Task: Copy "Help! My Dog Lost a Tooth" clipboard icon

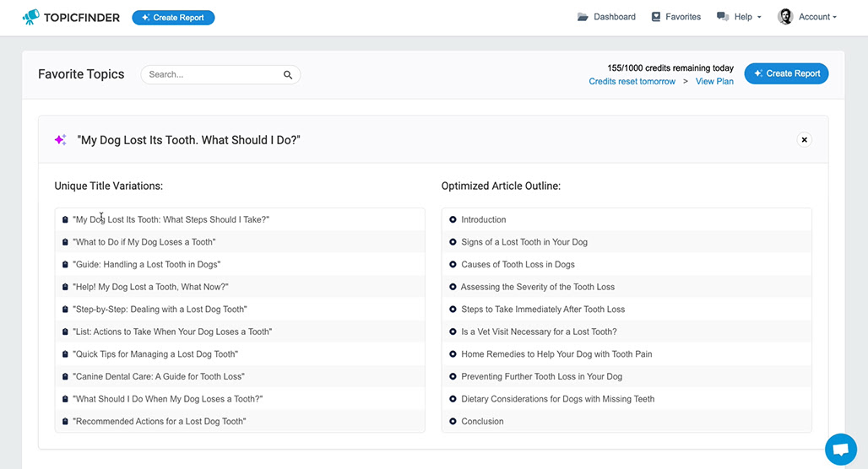Action: coord(65,287)
